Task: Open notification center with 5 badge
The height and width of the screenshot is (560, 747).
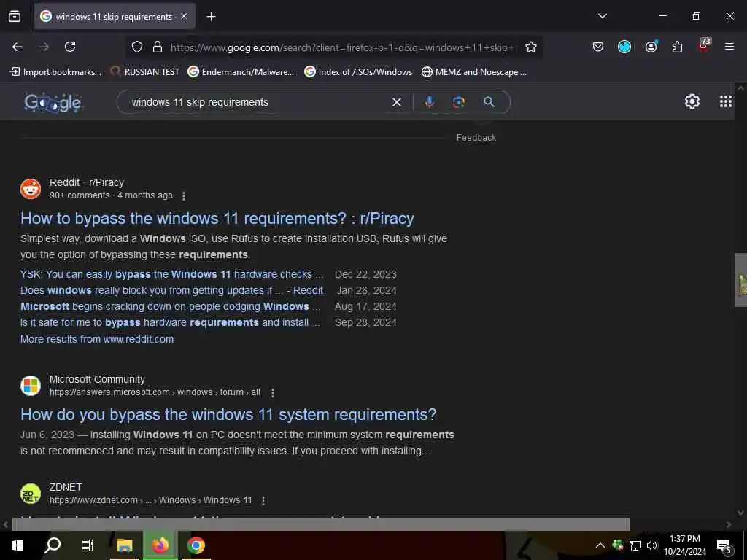Action: coord(724,546)
